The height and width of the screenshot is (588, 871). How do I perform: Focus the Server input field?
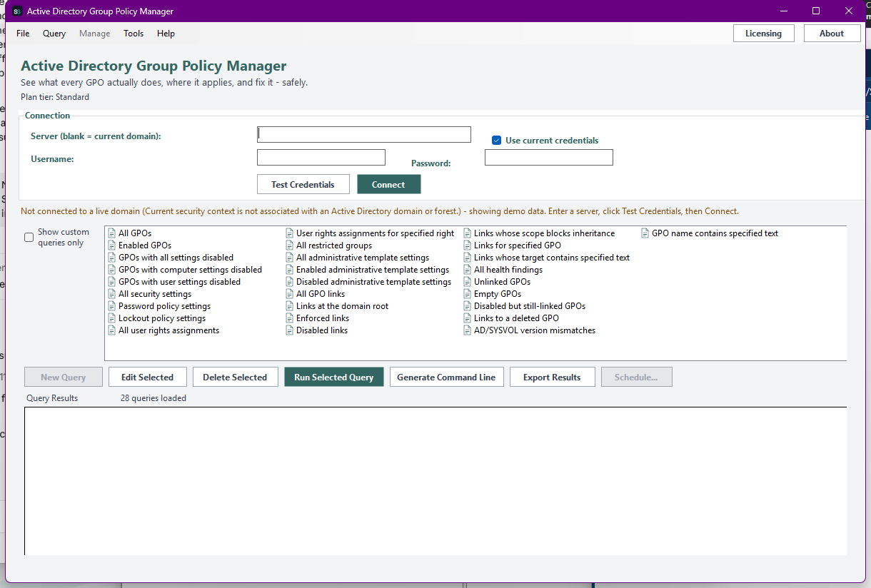(363, 134)
